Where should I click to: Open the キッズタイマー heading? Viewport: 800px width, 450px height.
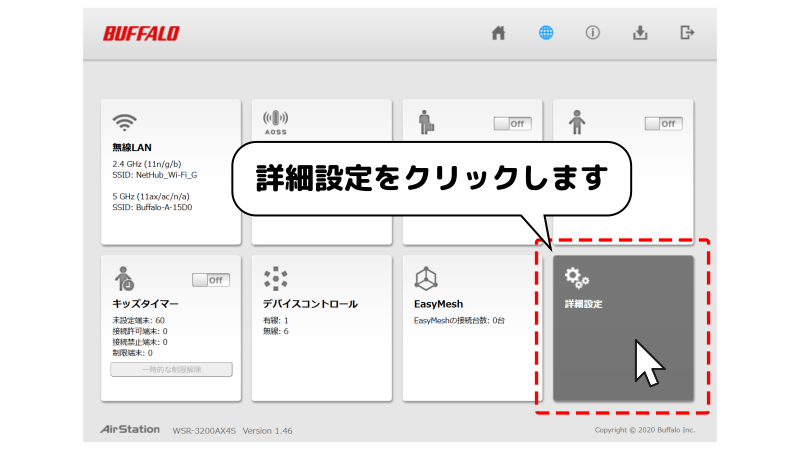pos(145,304)
